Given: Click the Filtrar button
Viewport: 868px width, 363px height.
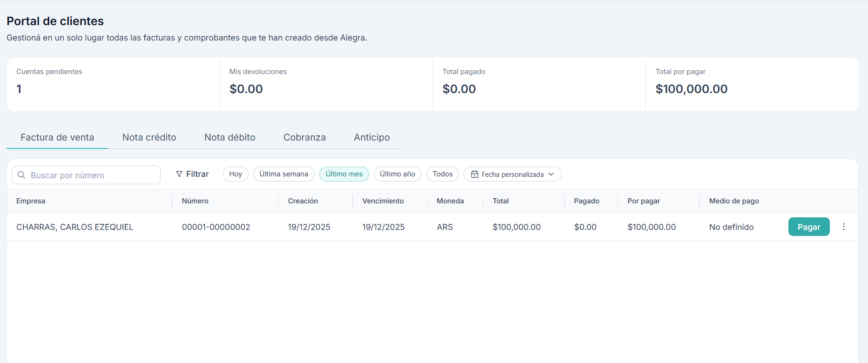Looking at the screenshot, I should tap(193, 174).
